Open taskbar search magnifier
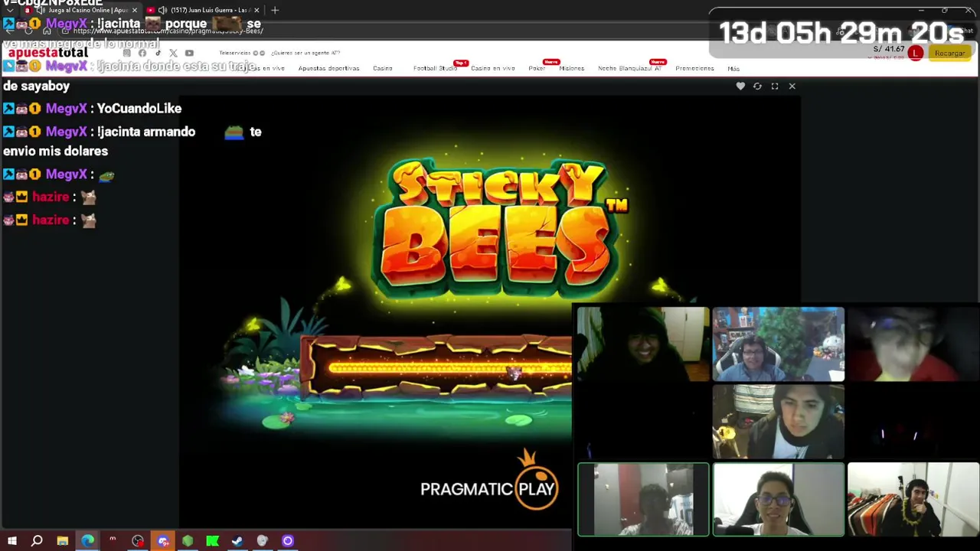 tap(37, 541)
